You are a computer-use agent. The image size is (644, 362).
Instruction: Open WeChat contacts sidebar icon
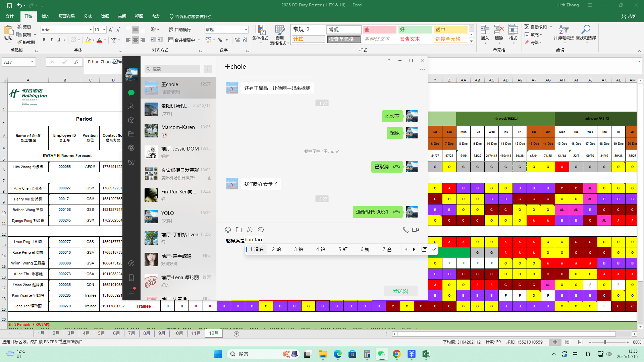[x=131, y=107]
